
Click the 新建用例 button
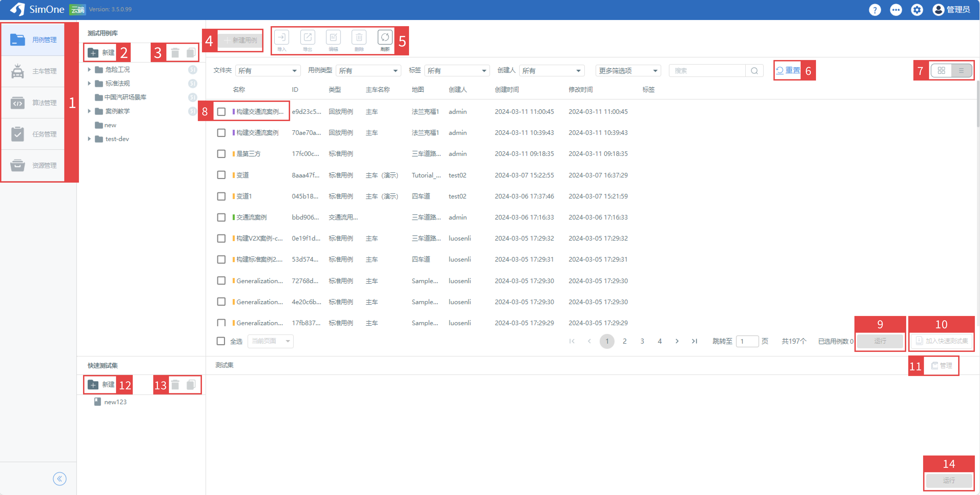[x=240, y=40]
